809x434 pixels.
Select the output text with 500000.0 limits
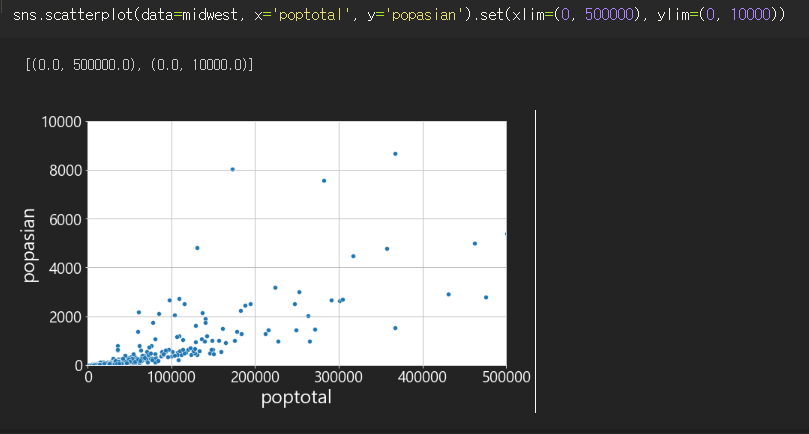tap(139, 65)
